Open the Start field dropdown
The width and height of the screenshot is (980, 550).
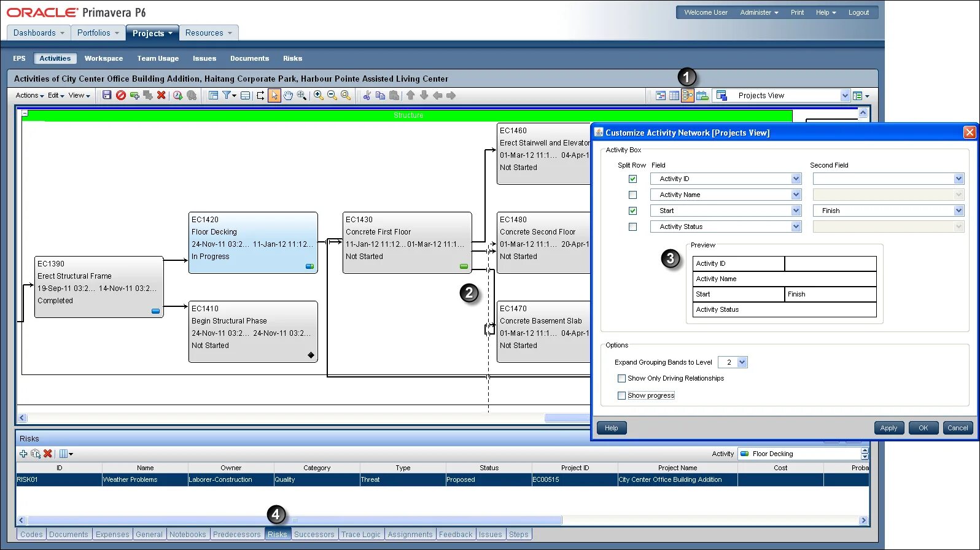tap(796, 211)
